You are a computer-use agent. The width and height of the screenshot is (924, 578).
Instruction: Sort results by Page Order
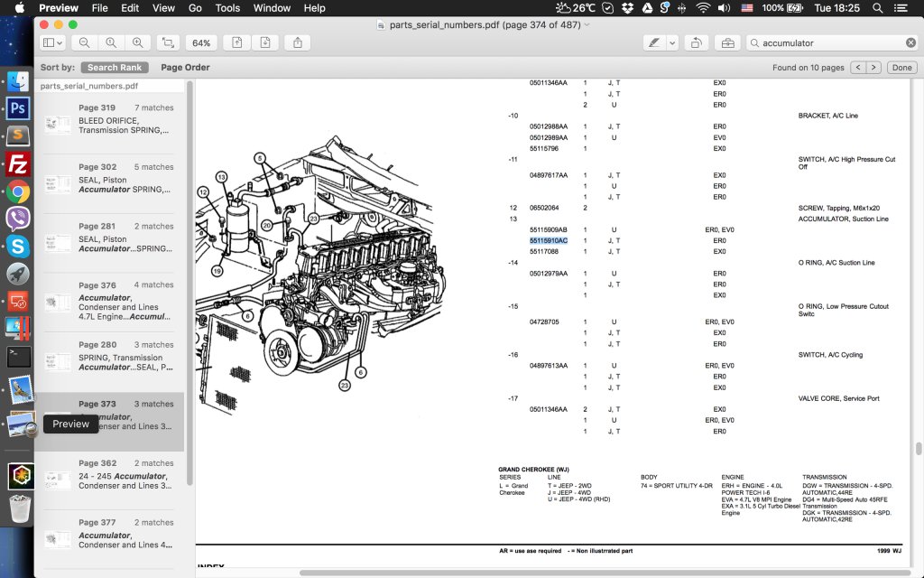185,67
